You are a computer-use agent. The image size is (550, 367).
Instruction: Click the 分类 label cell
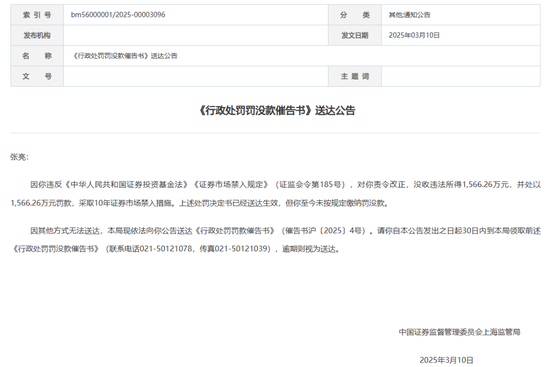tap(355, 15)
